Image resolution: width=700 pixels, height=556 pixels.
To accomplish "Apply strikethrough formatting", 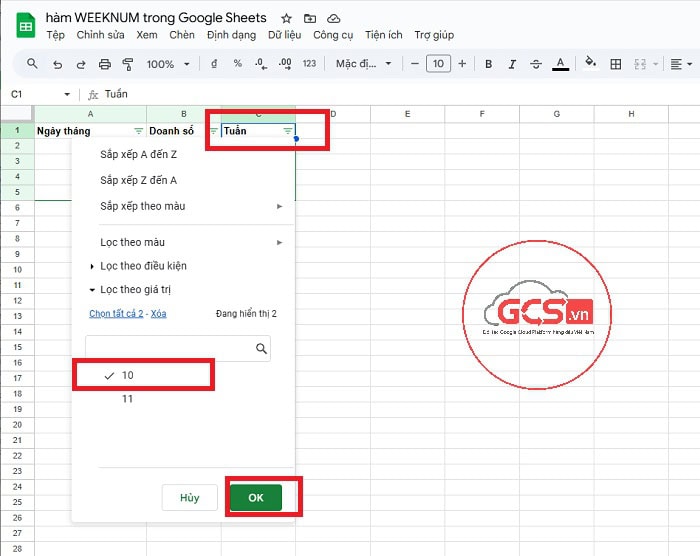I will (536, 64).
